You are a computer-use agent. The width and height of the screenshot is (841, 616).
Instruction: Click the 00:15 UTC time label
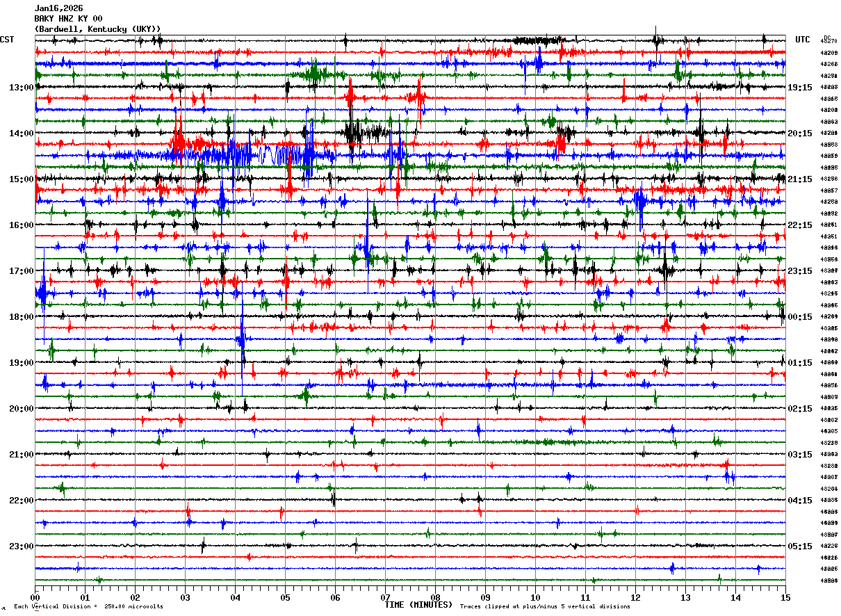pos(800,317)
